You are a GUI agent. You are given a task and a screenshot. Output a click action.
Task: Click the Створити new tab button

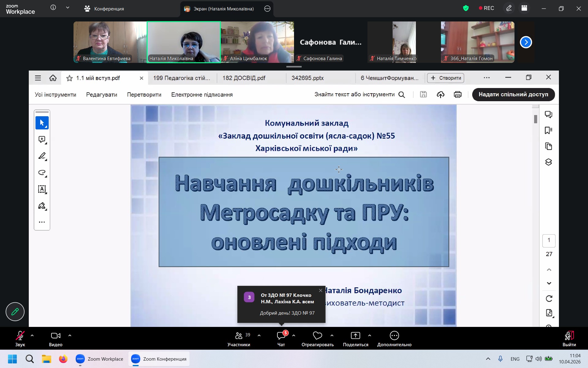[x=446, y=78]
